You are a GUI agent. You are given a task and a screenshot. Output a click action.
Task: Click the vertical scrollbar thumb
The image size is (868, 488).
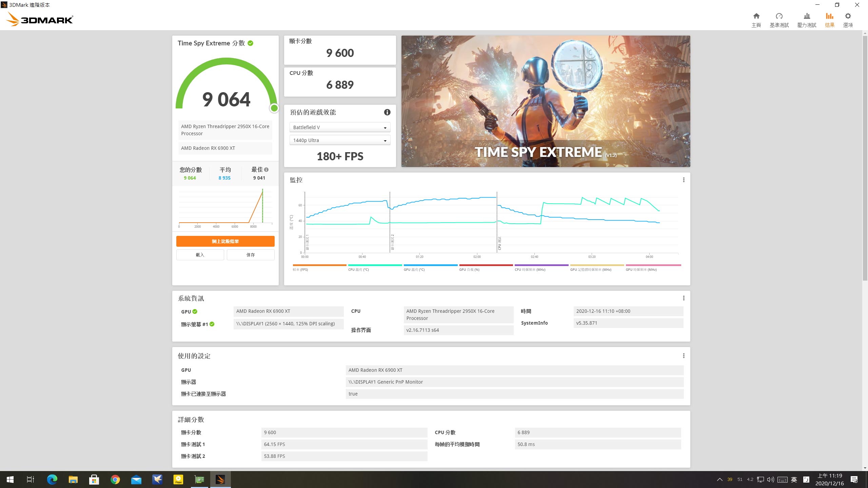tap(865, 158)
